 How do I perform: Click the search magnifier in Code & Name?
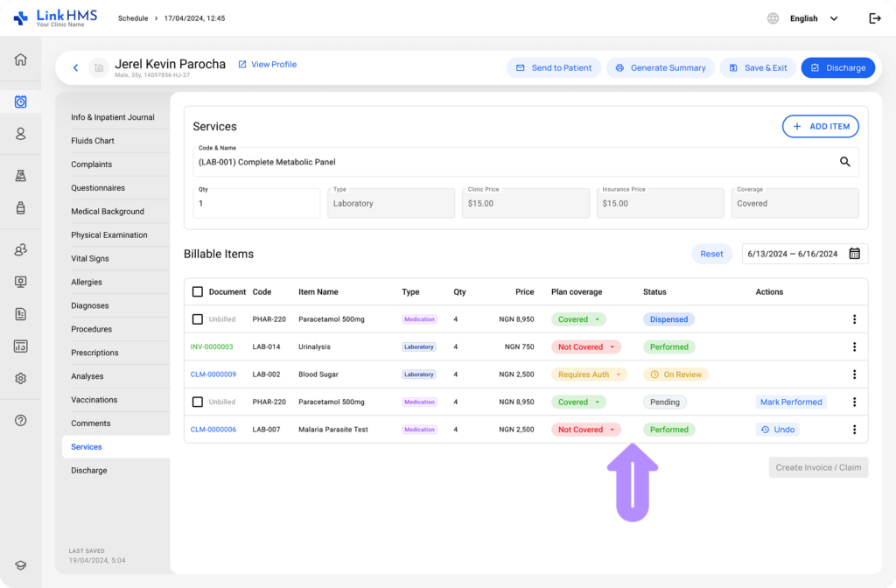point(844,162)
